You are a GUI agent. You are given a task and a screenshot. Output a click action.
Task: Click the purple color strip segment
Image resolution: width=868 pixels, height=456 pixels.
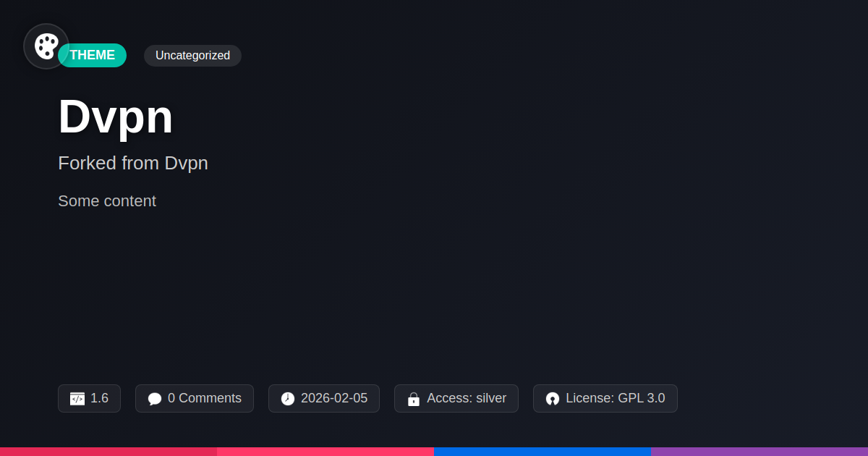coord(759,452)
